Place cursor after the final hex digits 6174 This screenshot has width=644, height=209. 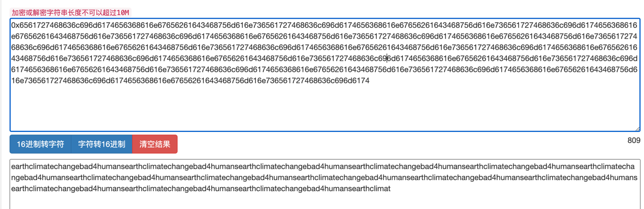point(370,80)
